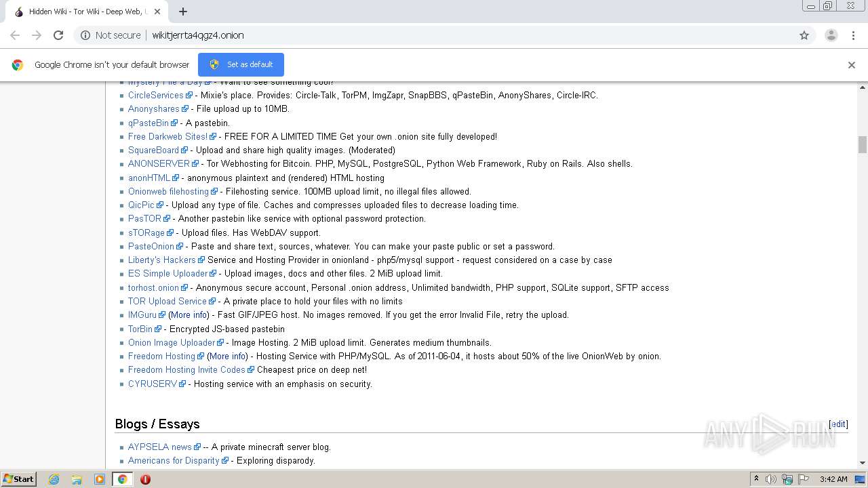Click the scrollbar up arrow
868x488 pixels.
pyautogui.click(x=862, y=87)
